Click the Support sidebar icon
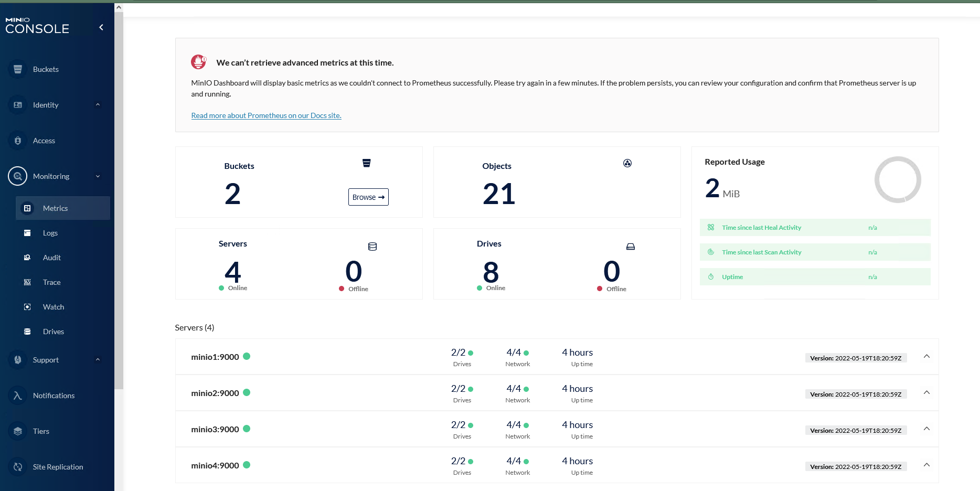 [18, 360]
